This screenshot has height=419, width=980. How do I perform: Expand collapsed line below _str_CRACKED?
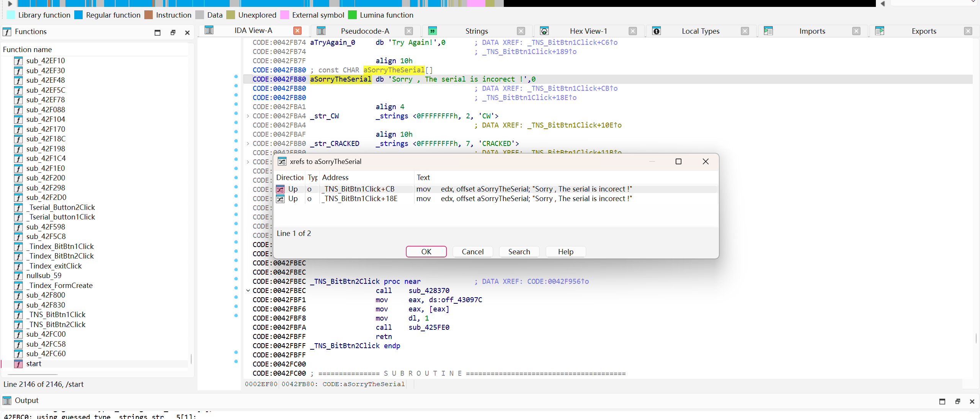[248, 162]
